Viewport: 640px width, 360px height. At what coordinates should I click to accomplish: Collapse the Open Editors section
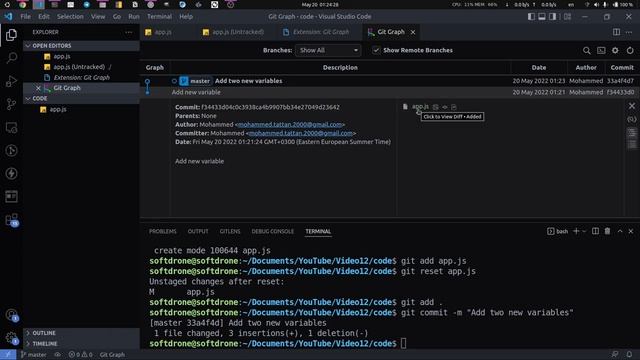82,46
